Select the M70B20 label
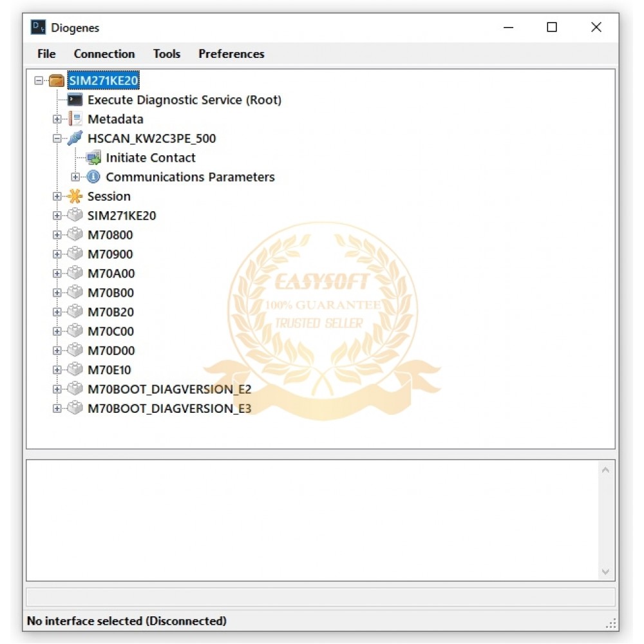644x644 pixels. click(x=111, y=312)
